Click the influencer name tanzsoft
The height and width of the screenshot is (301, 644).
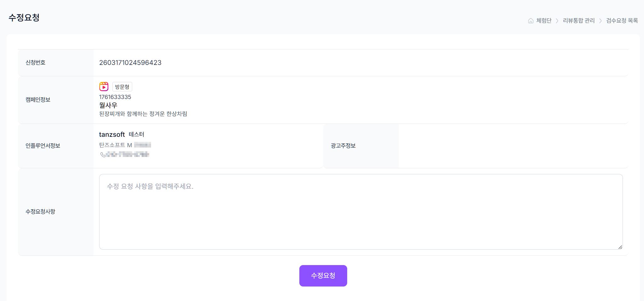pos(112,135)
